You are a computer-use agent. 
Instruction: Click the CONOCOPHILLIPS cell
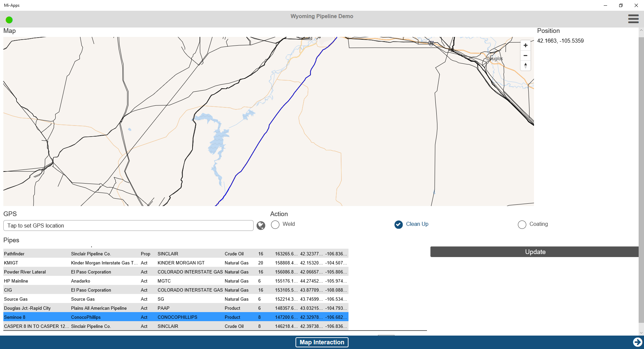point(177,317)
